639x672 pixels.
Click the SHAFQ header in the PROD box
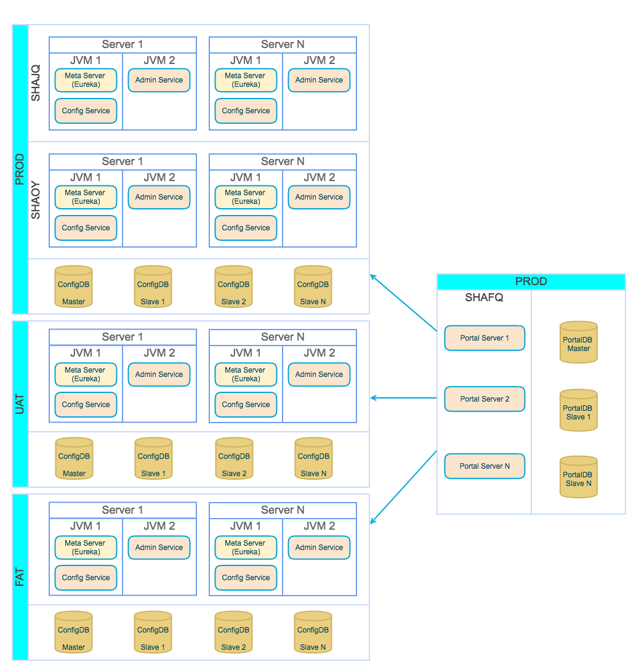point(484,298)
